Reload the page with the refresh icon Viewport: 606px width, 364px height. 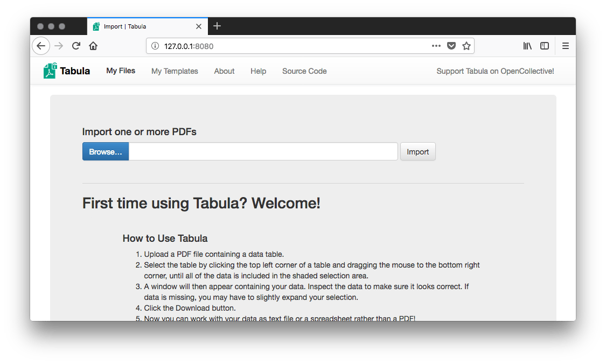[76, 46]
